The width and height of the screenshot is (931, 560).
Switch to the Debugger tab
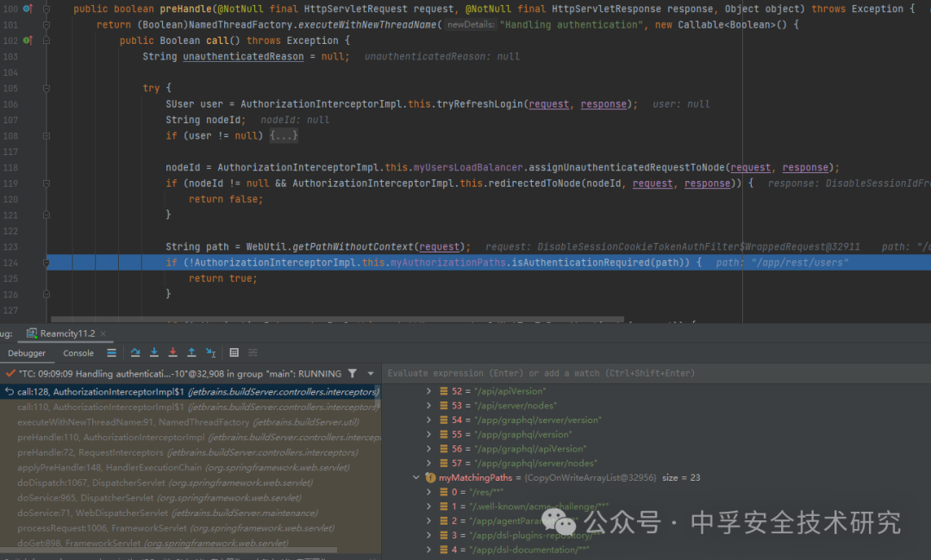coord(27,353)
